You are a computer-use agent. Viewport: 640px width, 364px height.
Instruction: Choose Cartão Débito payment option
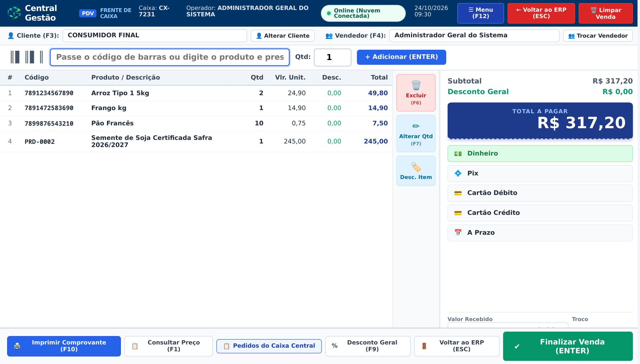tap(540, 193)
